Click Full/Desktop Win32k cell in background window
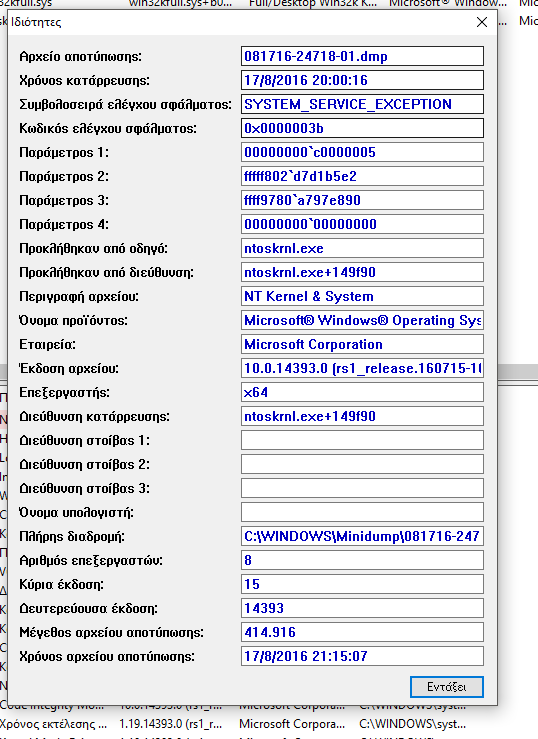Viewport: 538px width, 739px height. pyautogui.click(x=313, y=3)
